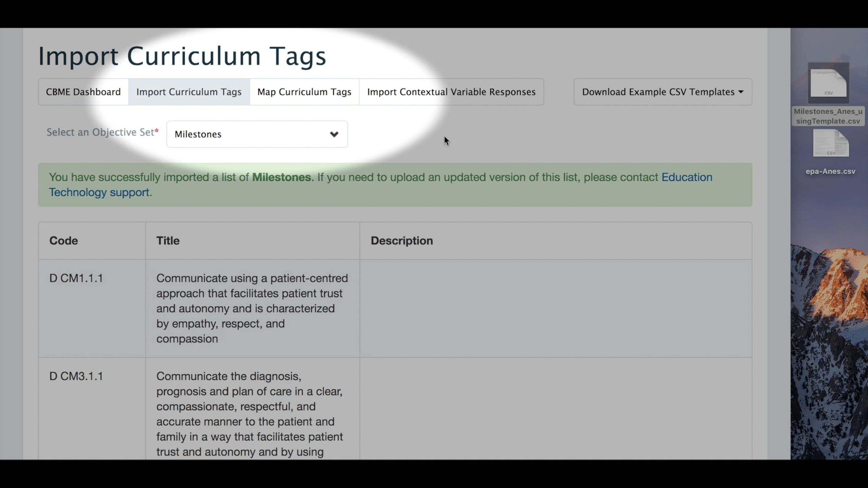This screenshot has height=488, width=868.
Task: Click the chevron arrow in the Objective Set selector
Action: (x=334, y=134)
